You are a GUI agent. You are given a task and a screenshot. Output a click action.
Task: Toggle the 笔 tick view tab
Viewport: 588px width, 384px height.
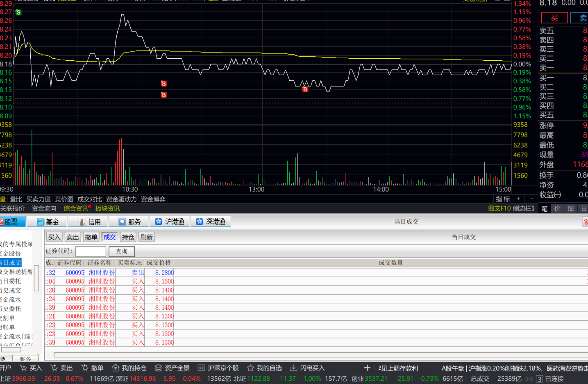click(x=544, y=208)
